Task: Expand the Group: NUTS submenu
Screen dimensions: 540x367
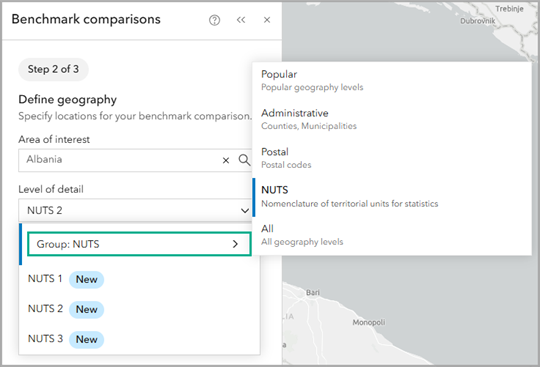Action: tap(139, 244)
